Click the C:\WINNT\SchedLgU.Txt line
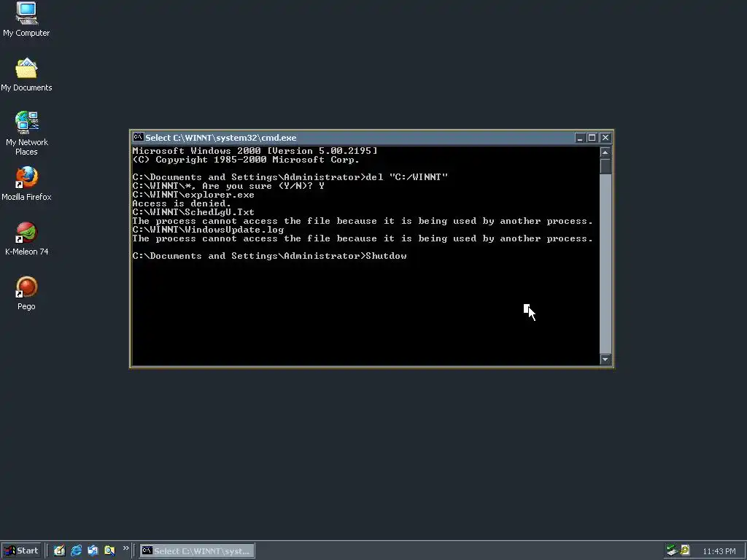Screen dimensions: 747x560 [x=193, y=212]
